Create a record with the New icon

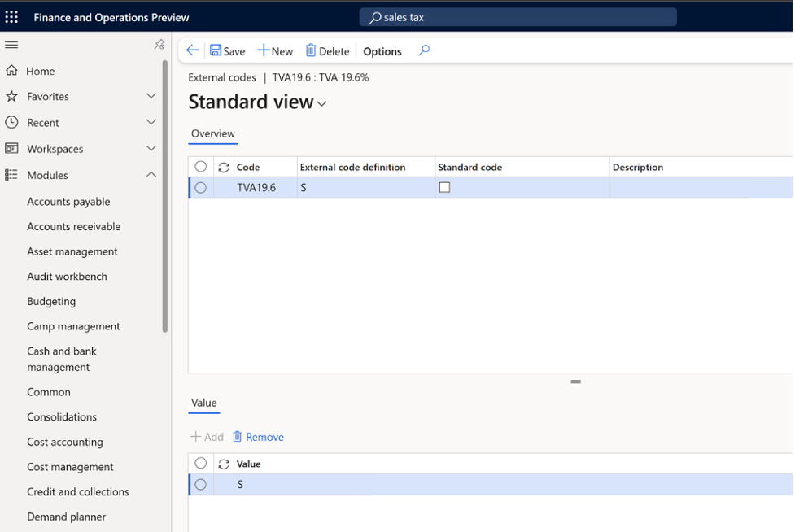point(275,50)
